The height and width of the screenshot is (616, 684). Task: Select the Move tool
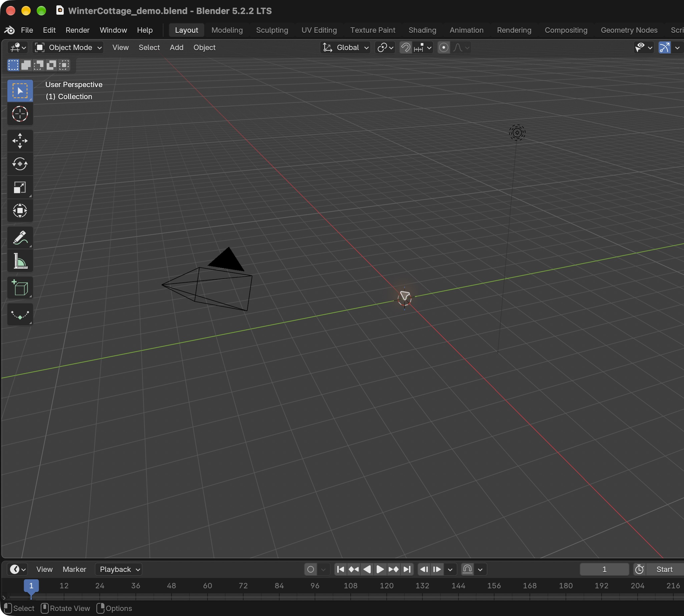pyautogui.click(x=20, y=141)
